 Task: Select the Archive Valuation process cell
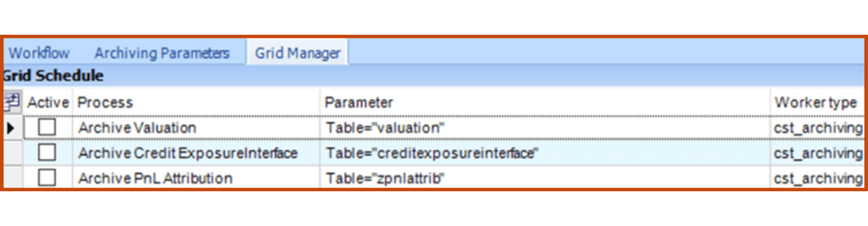tap(196, 128)
